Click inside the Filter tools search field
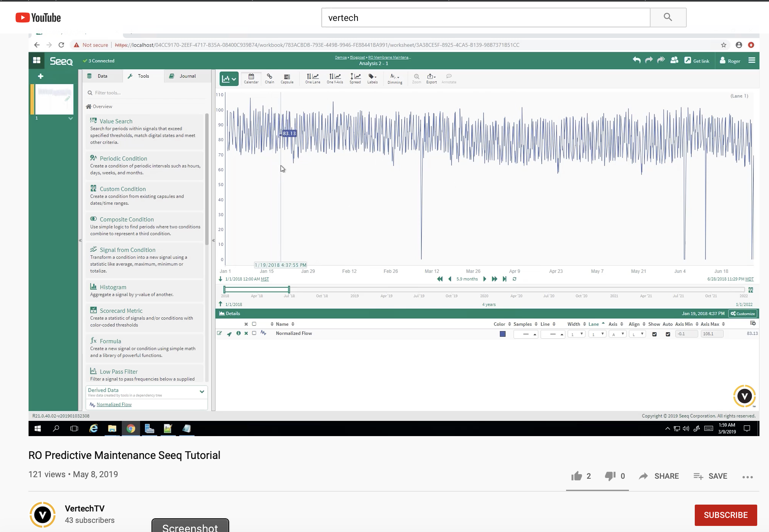The image size is (769, 532). point(147,93)
